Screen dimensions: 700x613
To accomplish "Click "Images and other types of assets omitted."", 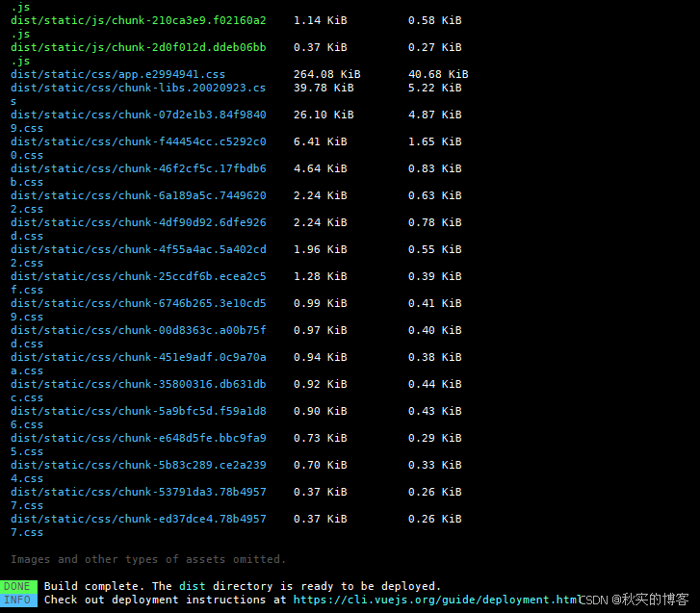I will (148, 559).
